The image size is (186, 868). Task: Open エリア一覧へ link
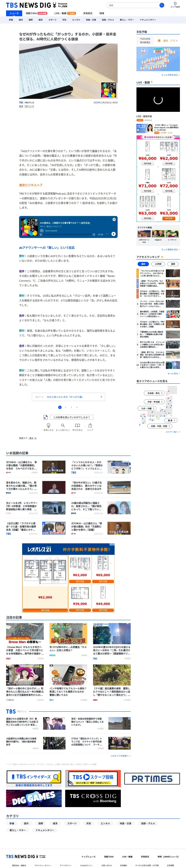click(173, 432)
